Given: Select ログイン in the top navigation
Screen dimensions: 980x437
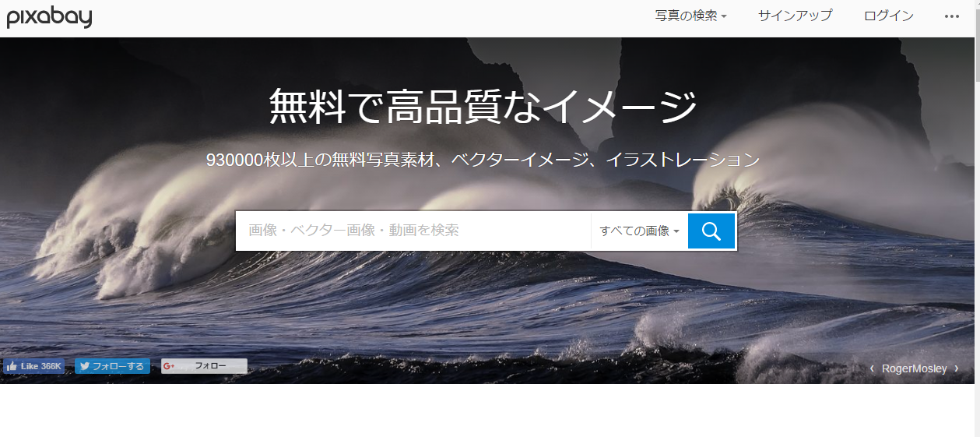Looking at the screenshot, I should [889, 16].
